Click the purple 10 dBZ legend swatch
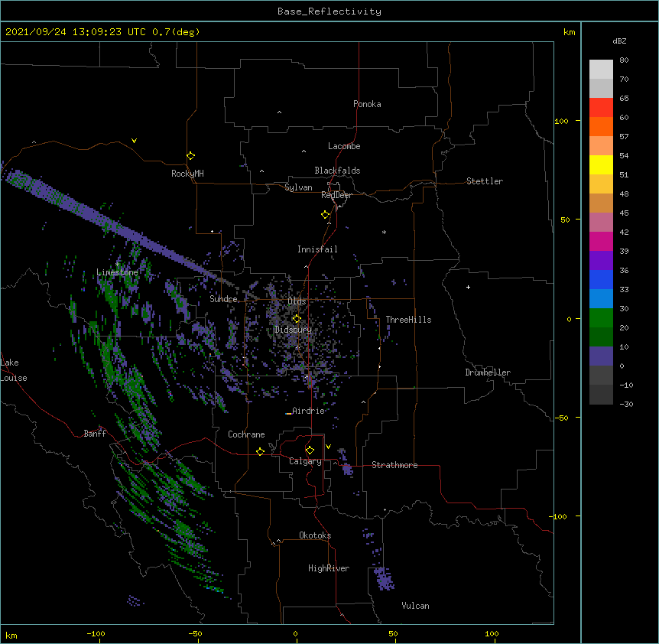The image size is (659, 644). pos(601,356)
